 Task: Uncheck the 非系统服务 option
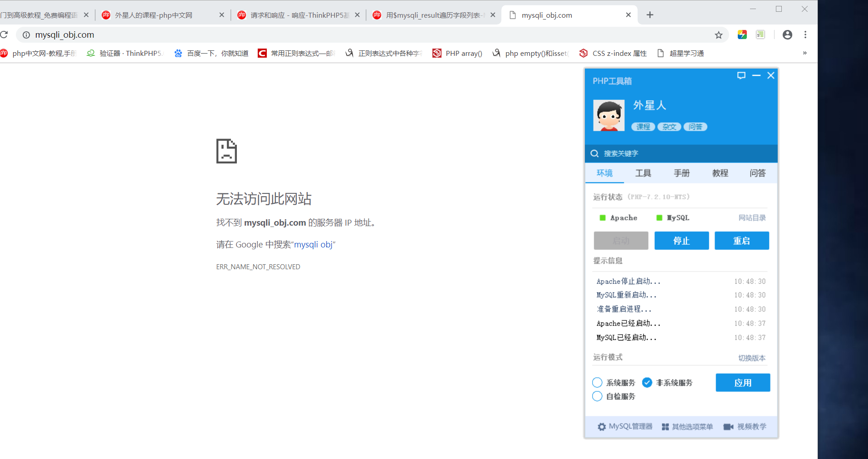647,382
